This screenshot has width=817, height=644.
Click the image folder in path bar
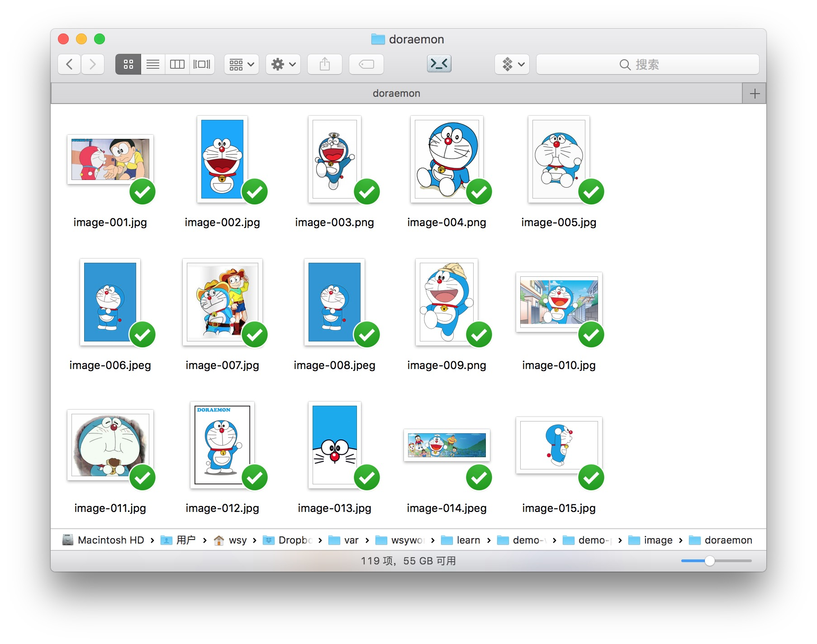[x=651, y=540]
